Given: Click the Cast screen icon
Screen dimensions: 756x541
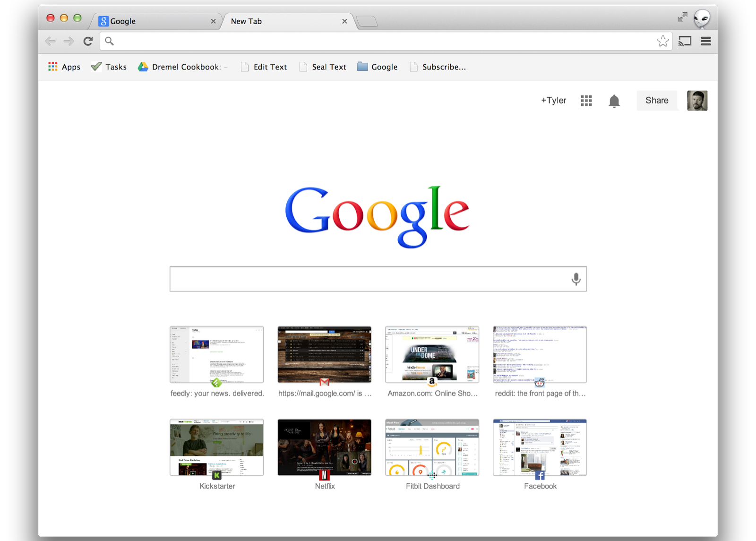Looking at the screenshot, I should [x=685, y=41].
